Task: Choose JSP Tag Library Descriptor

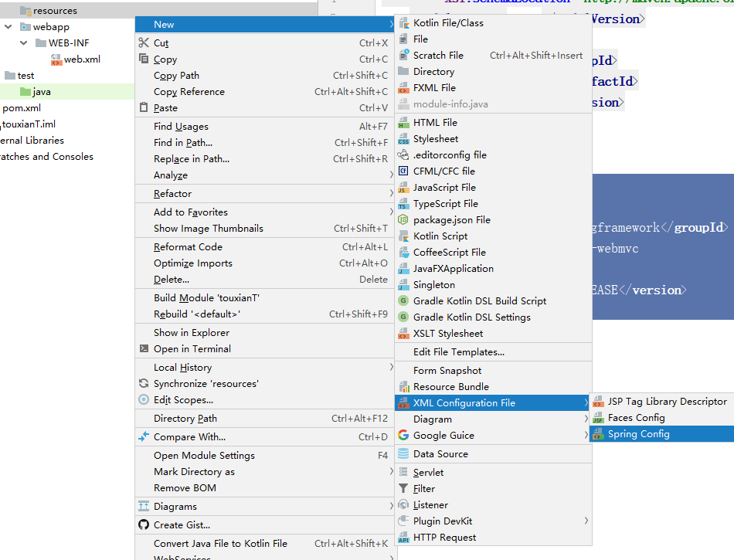Action: pos(662,402)
